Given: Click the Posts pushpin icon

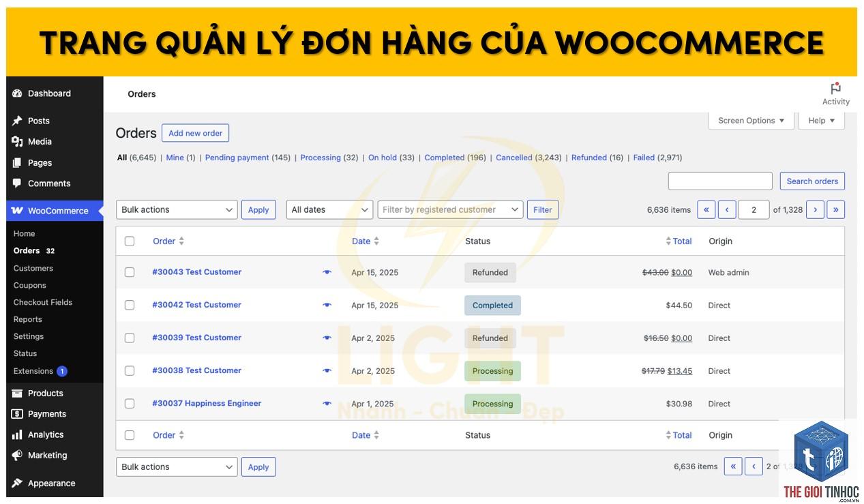Looking at the screenshot, I should coord(17,121).
